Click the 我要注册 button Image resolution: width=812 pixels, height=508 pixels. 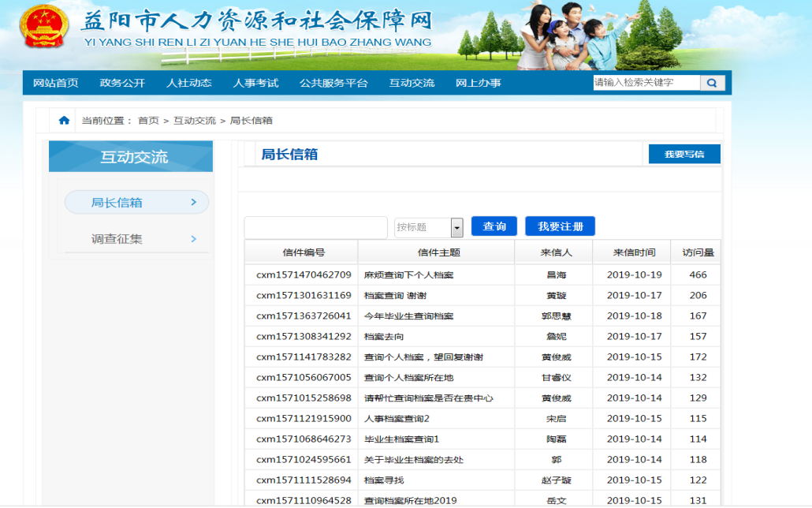[x=560, y=226]
